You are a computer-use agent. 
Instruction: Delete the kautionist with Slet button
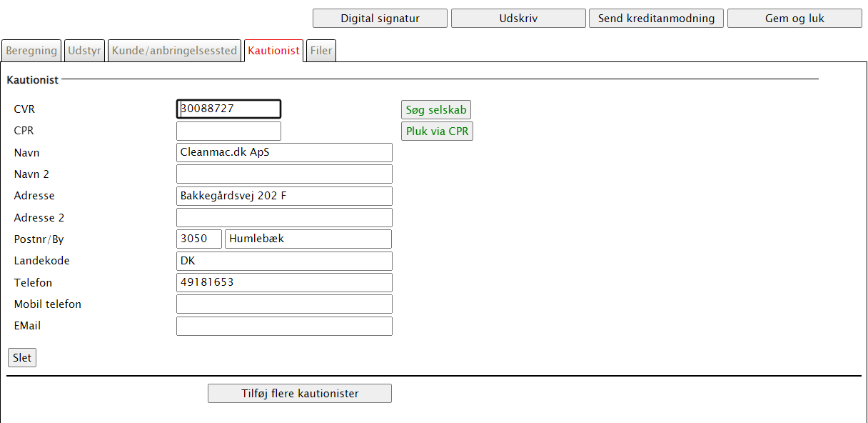point(22,357)
